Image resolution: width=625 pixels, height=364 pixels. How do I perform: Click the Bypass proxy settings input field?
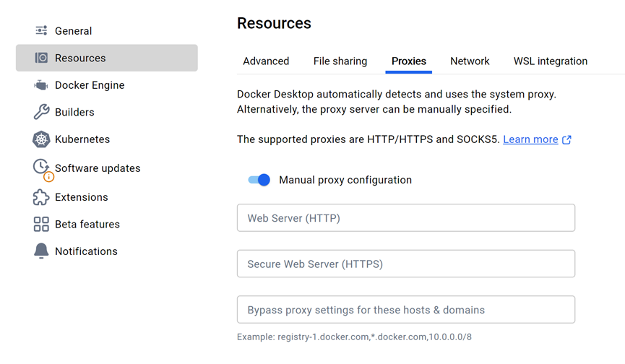pyautogui.click(x=406, y=310)
